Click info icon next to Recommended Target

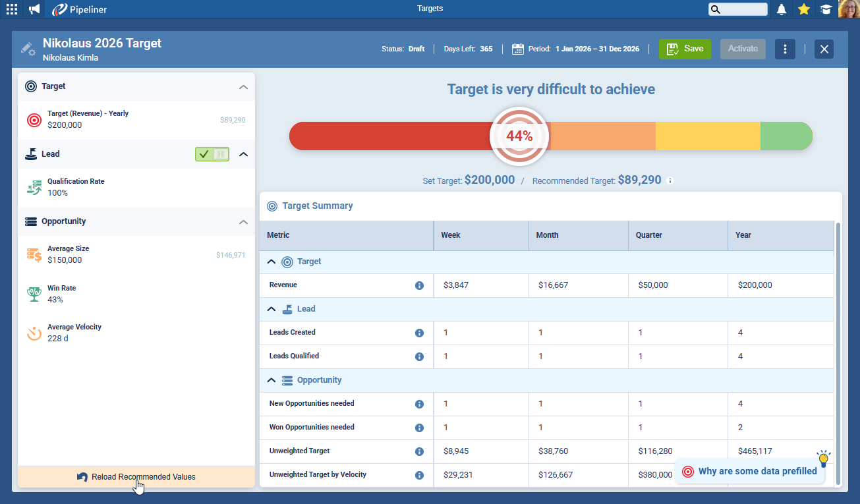click(x=670, y=181)
